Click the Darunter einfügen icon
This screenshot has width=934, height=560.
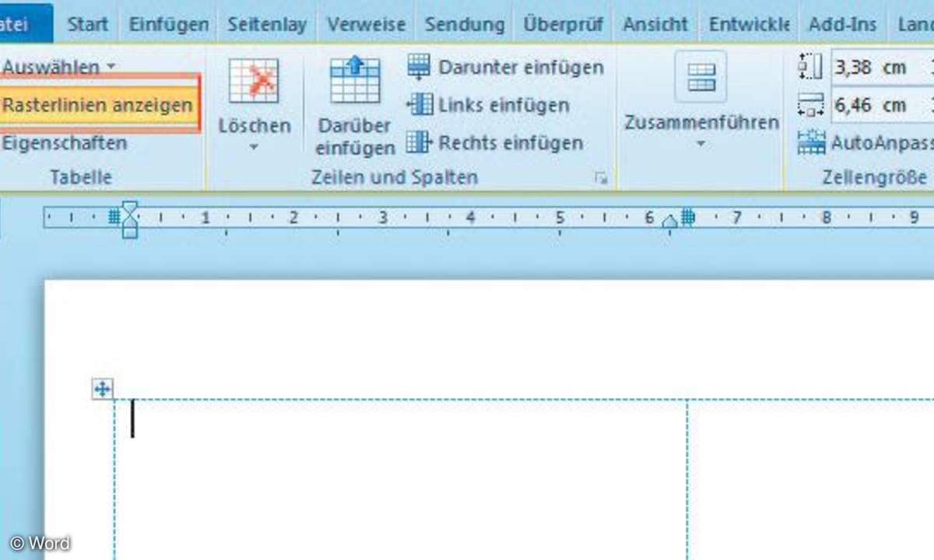coord(419,67)
